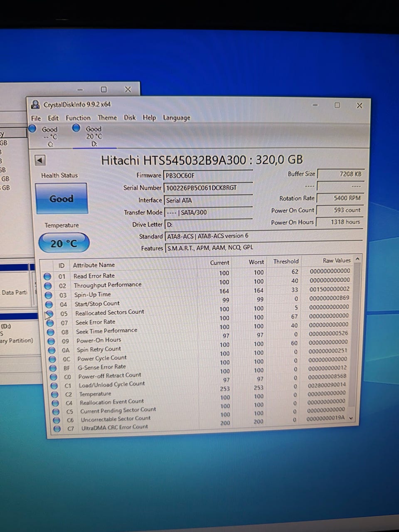Select the C: disk tab
The image size is (399, 532).
pyautogui.click(x=45, y=136)
